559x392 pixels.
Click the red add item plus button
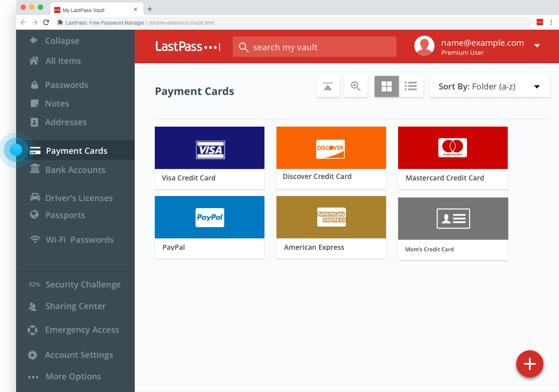(530, 364)
